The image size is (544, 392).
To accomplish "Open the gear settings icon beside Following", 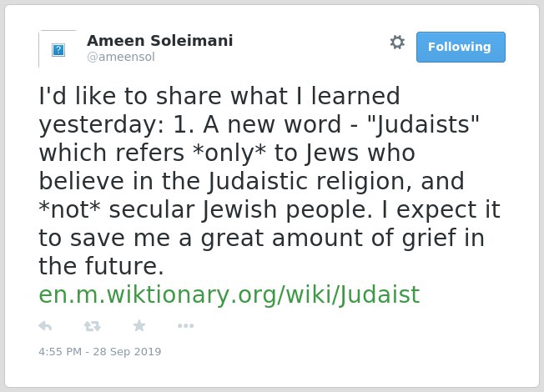I will click(x=397, y=43).
